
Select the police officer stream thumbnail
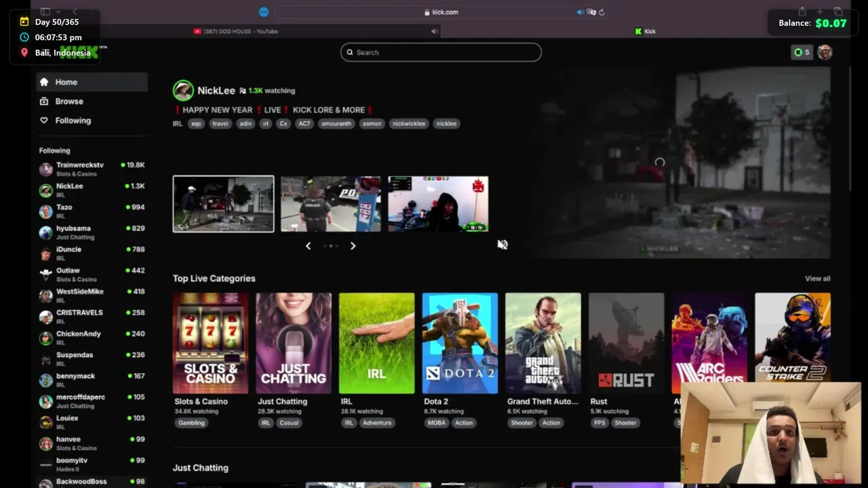[331, 204]
